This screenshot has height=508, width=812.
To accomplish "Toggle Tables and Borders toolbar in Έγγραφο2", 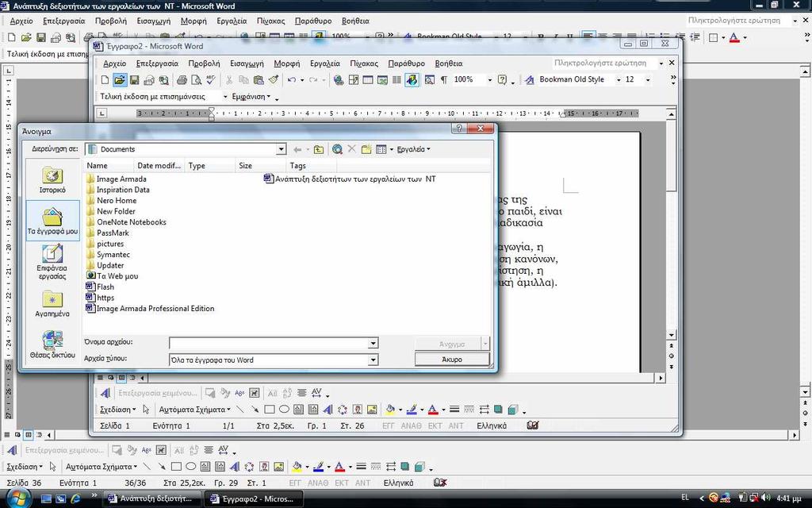I will pos(353,80).
